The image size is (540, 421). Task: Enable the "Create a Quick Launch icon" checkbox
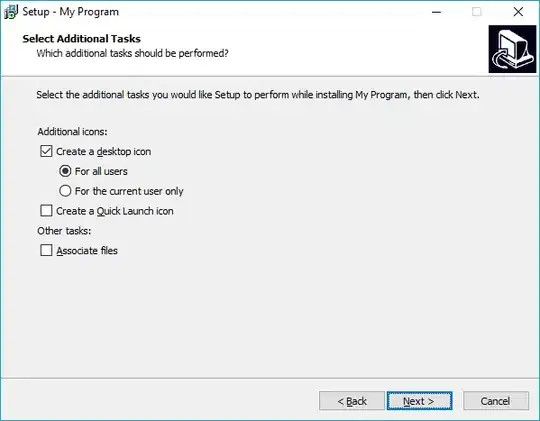coord(46,210)
